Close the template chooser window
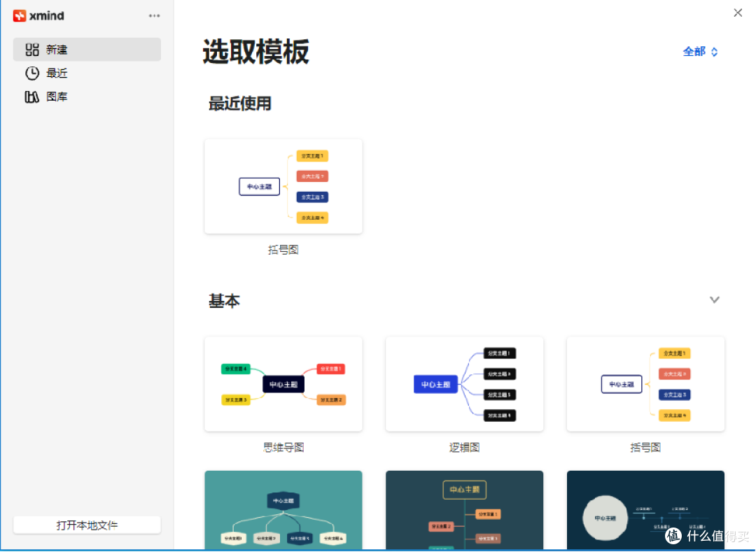Screen dimensions: 756x552 point(738,13)
